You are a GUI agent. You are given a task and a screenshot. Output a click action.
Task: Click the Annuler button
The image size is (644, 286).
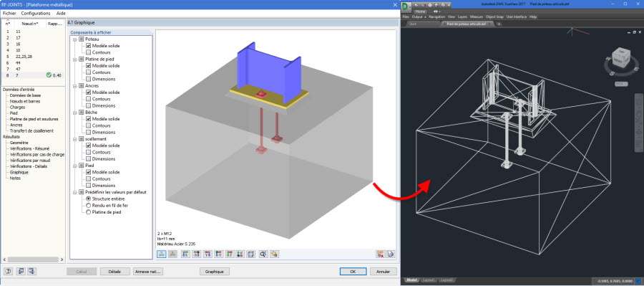tap(384, 272)
